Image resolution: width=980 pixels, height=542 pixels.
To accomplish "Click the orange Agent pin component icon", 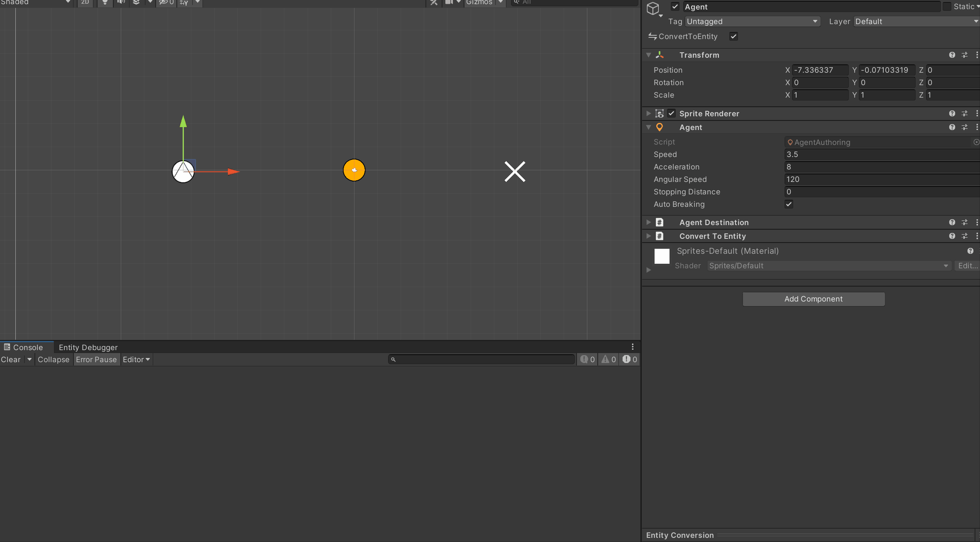I will tap(660, 127).
